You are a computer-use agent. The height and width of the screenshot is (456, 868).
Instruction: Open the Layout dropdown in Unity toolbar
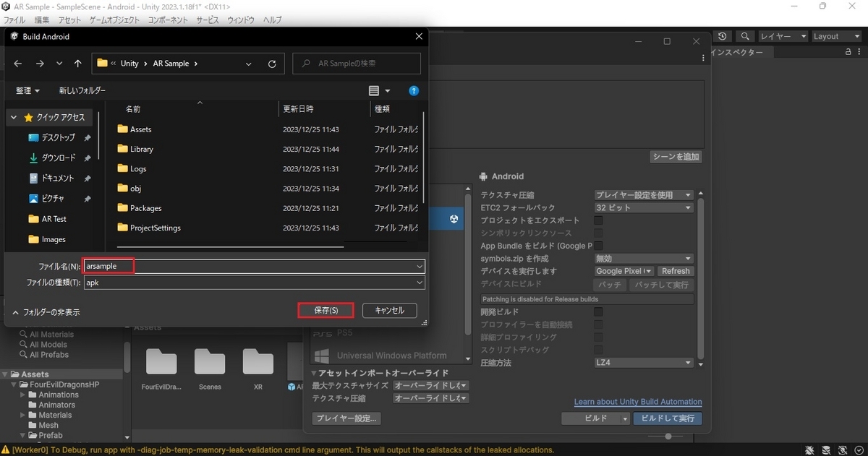tap(835, 36)
